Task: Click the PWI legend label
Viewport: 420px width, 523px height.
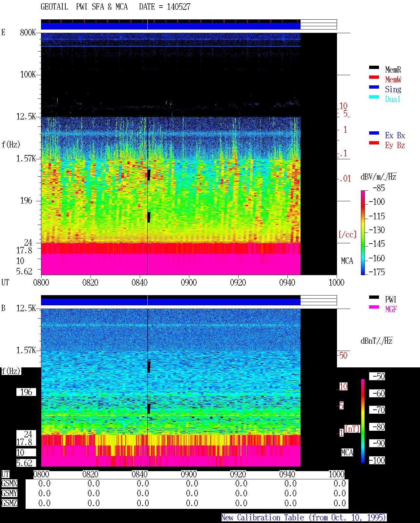Action: 391,299
